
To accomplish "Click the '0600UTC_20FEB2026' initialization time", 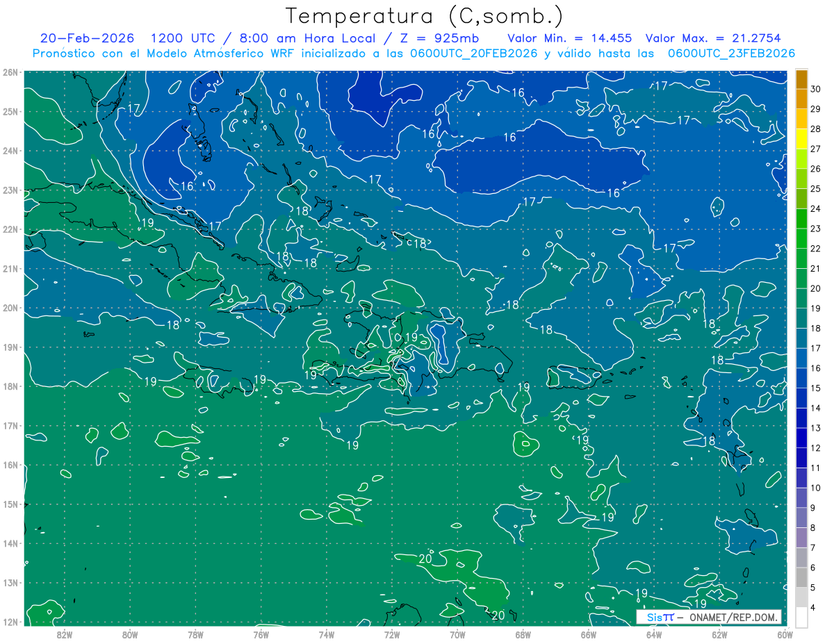I will [475, 53].
